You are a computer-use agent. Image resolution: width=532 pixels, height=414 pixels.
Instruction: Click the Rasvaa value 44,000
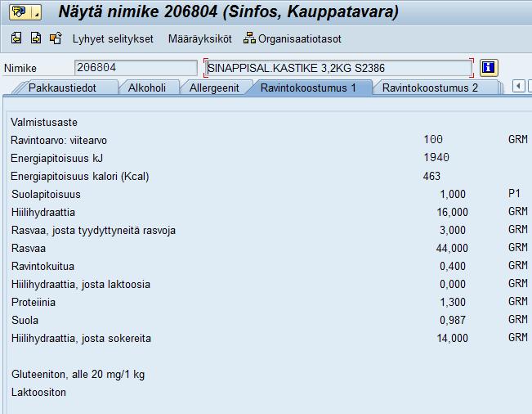(x=452, y=248)
